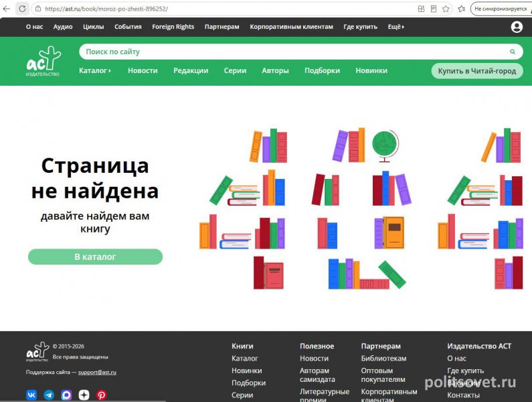Click the green globe illustration
The width and height of the screenshot is (532, 402).
[x=385, y=146]
